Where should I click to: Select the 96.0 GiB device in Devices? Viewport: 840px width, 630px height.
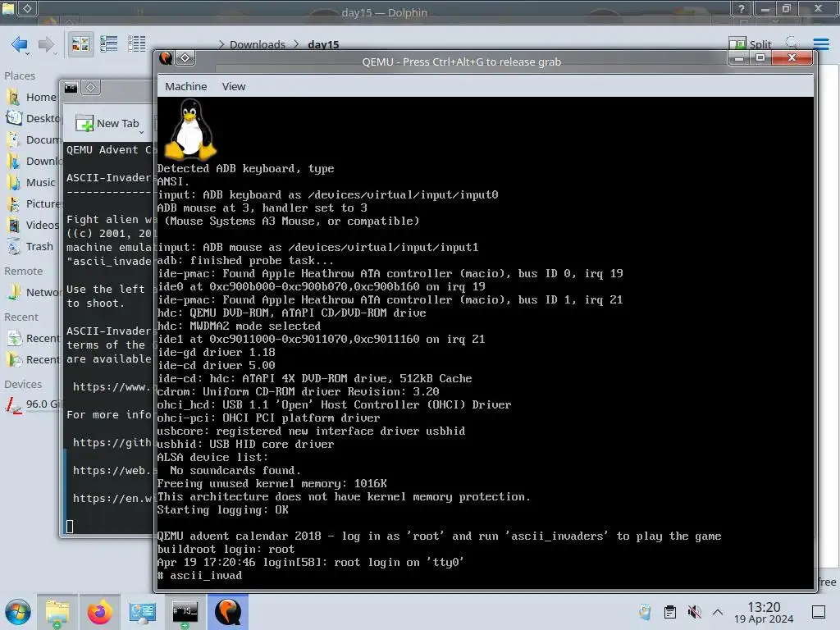(32, 404)
